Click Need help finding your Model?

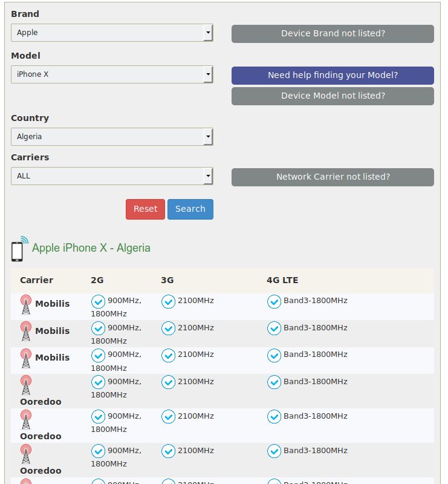(x=333, y=75)
